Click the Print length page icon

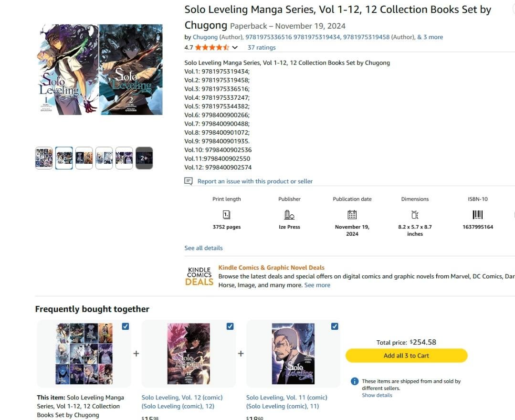point(227,215)
